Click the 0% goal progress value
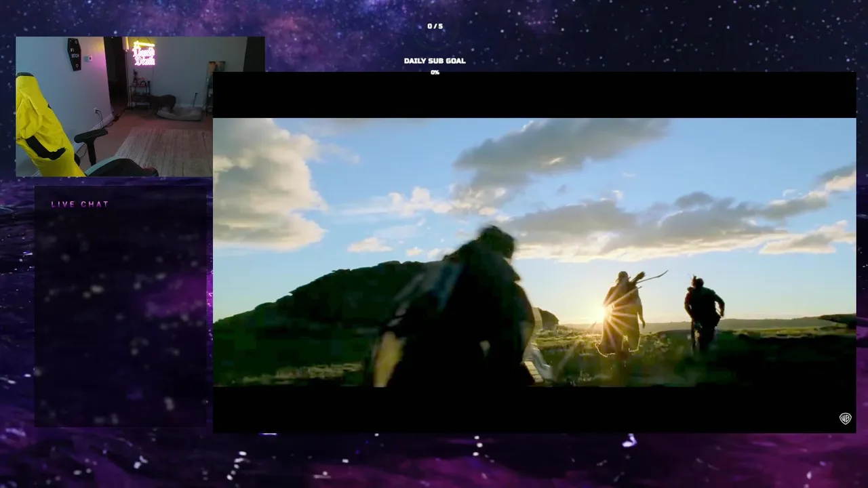 coord(435,73)
